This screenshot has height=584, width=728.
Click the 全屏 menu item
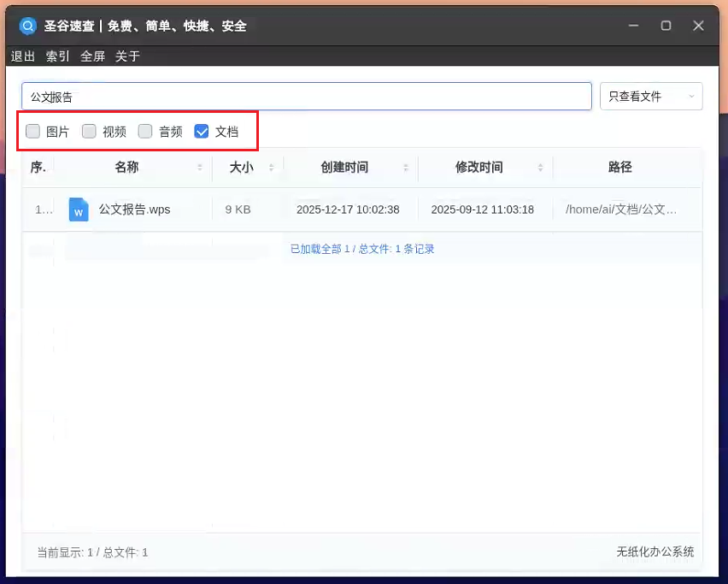pos(92,56)
